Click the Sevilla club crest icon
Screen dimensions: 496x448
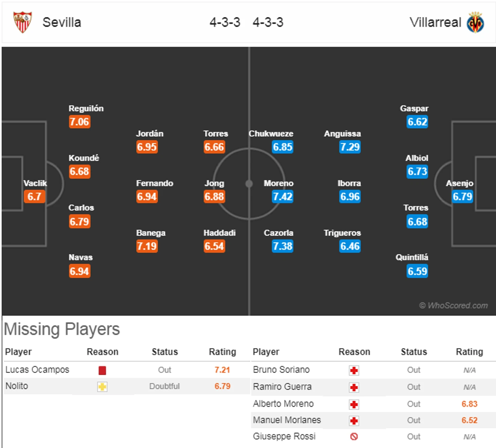pyautogui.click(x=22, y=22)
